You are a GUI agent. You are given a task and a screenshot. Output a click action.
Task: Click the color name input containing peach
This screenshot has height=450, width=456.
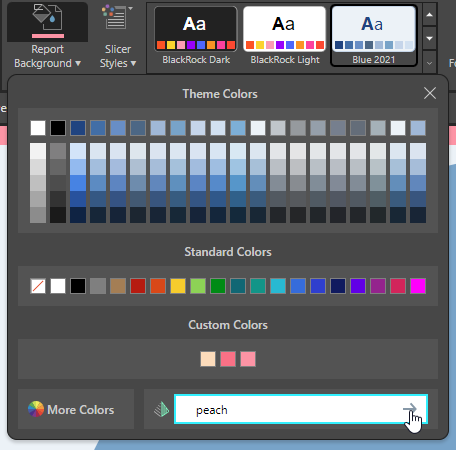pyautogui.click(x=301, y=409)
